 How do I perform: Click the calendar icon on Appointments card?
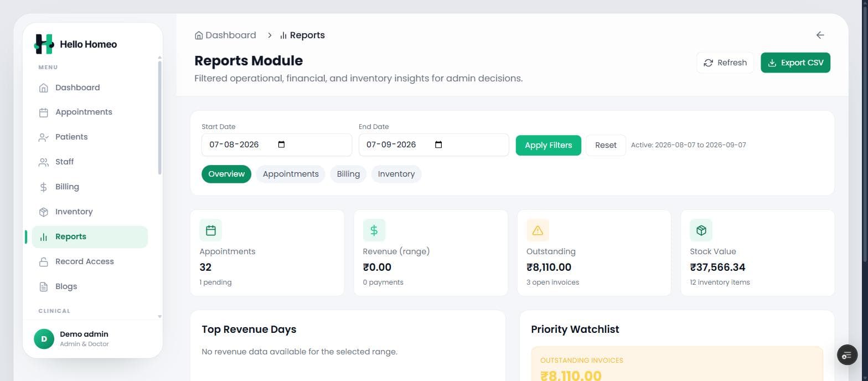pos(210,230)
